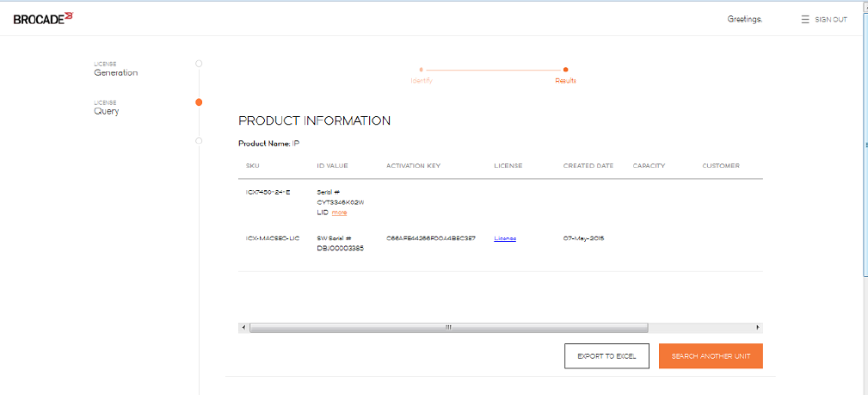Select the activation key value

430,238
